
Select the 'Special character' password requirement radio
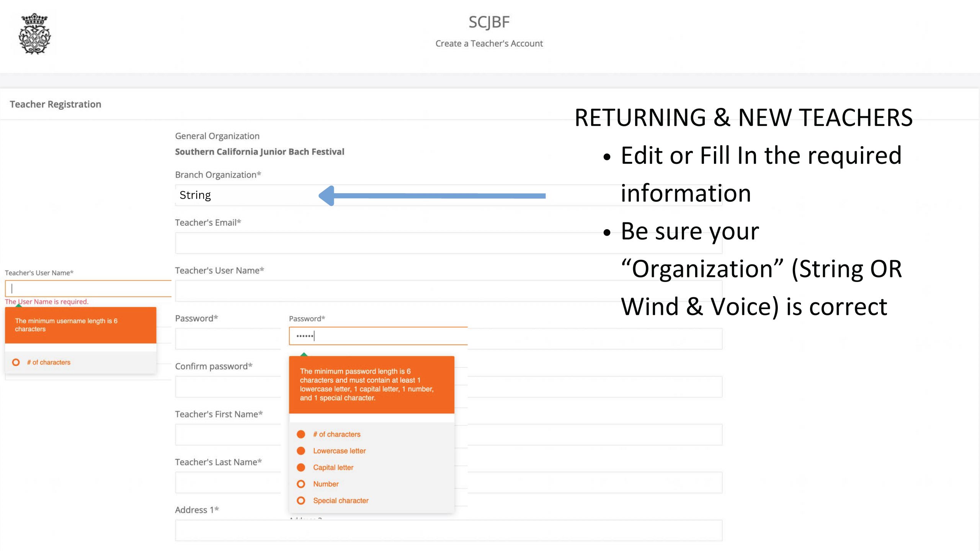301,500
